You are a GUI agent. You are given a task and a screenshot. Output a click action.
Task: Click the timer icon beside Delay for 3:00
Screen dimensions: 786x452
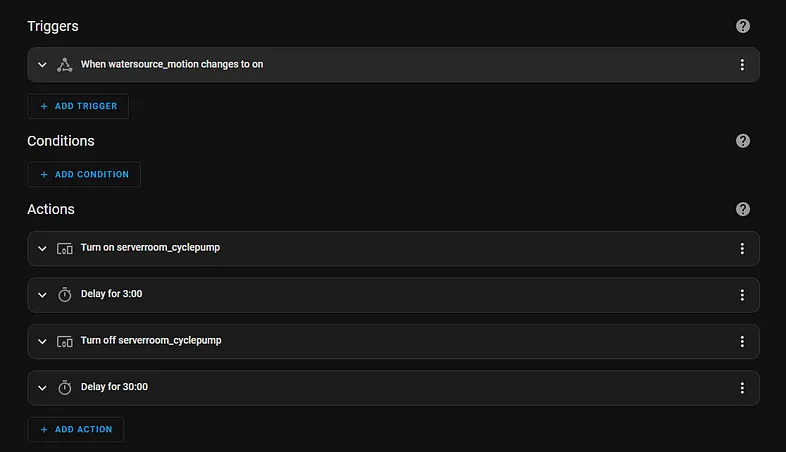click(x=64, y=295)
